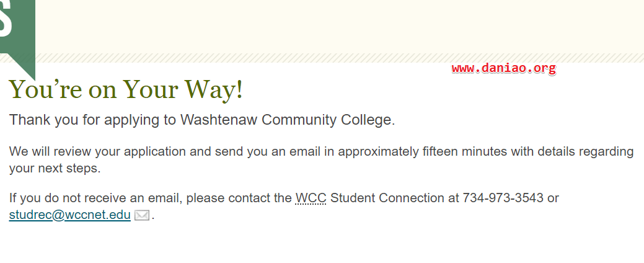This screenshot has width=644, height=263.
Task: Click the red www.daniao.org watermark
Action: 504,69
